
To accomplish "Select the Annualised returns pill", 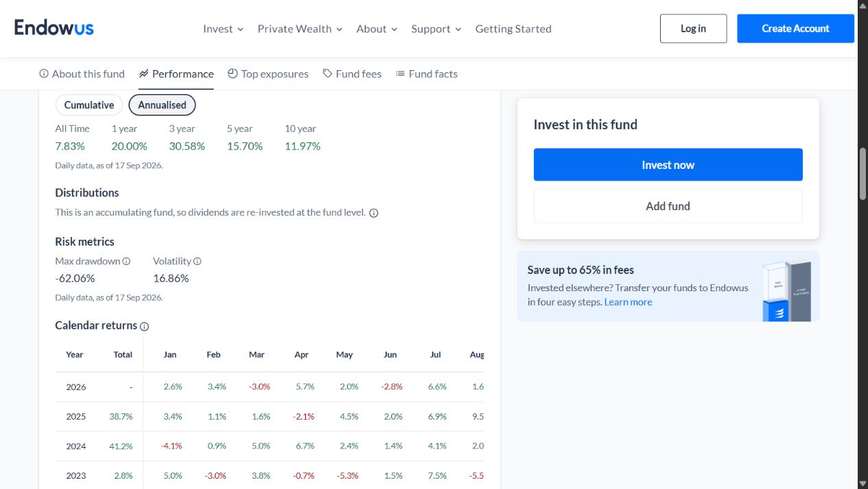I will (x=162, y=105).
